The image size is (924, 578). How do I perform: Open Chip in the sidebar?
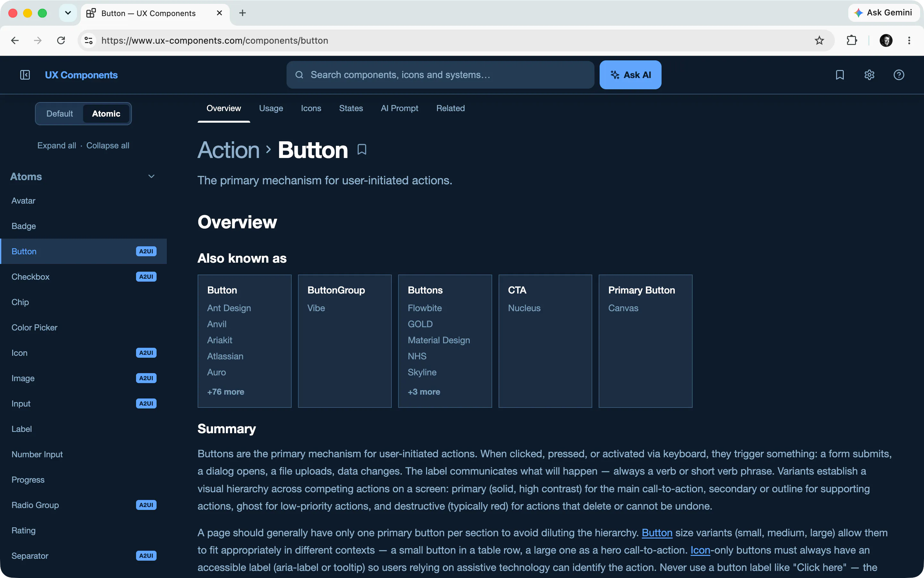[83, 302]
